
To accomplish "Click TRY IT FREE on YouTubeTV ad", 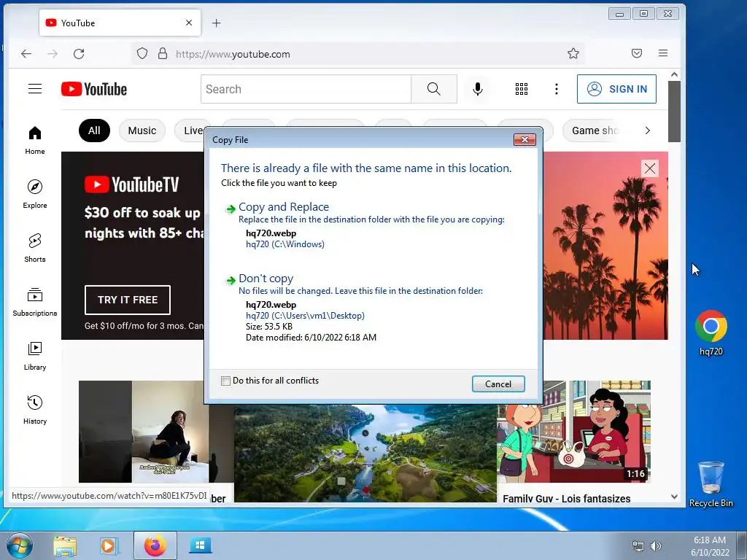I will pos(127,300).
